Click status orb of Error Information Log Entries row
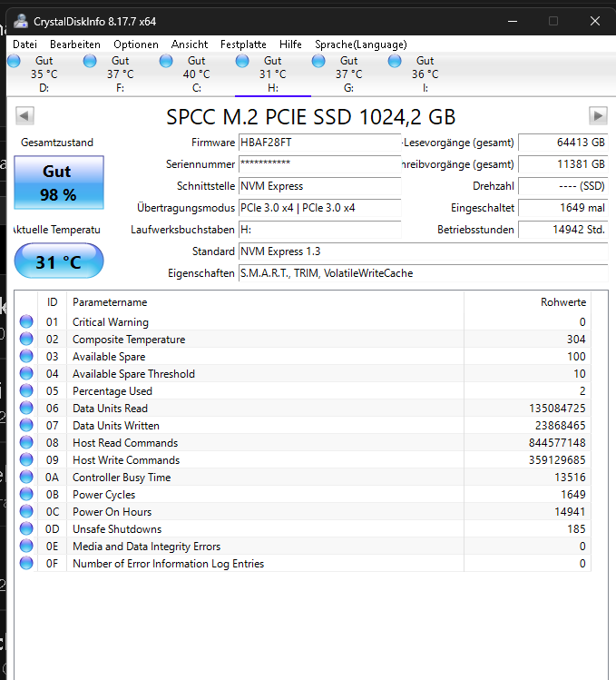The width and height of the screenshot is (616, 680). [x=26, y=563]
